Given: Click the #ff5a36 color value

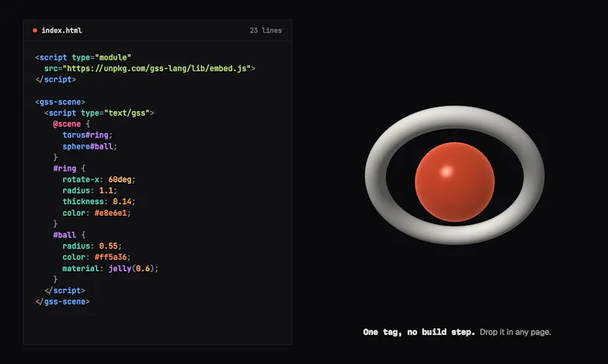Looking at the screenshot, I should click(x=110, y=258).
